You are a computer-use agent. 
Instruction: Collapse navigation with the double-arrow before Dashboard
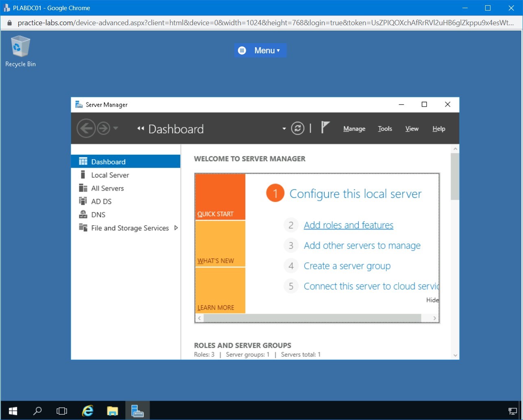[x=141, y=129]
